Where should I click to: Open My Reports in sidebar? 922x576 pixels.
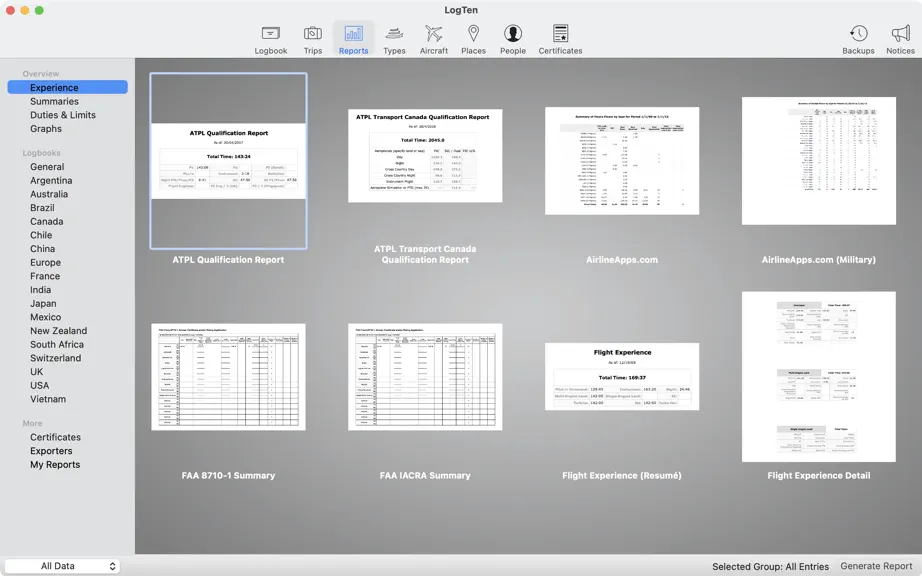[x=55, y=464]
